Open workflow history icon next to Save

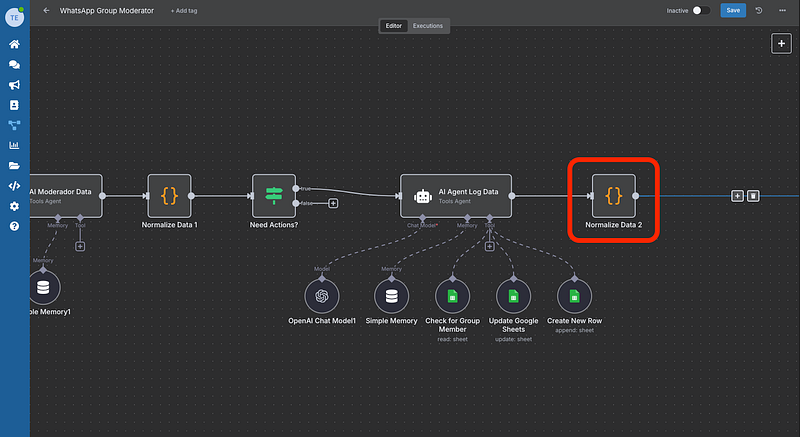coord(759,10)
